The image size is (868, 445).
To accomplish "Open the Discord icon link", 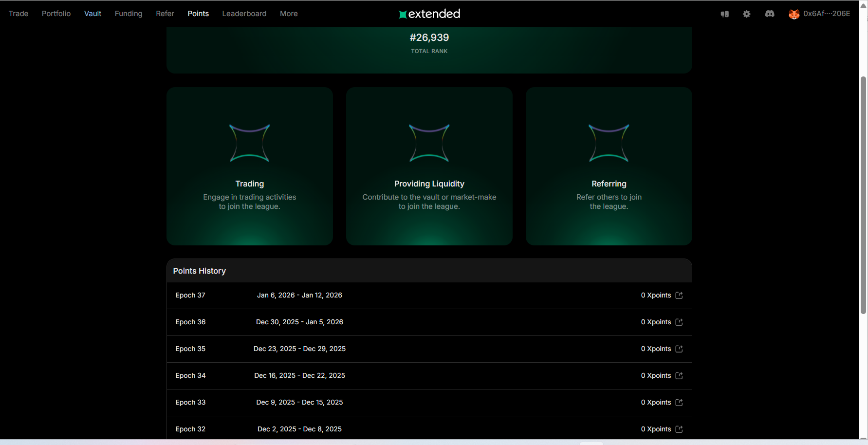I will click(769, 14).
